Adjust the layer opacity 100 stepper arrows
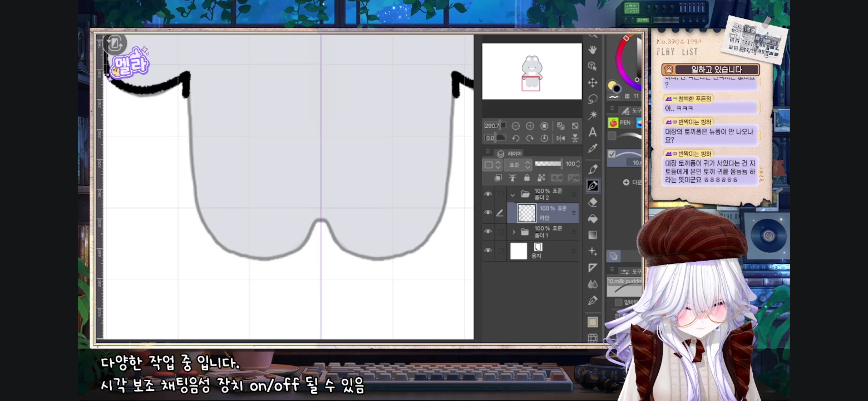The height and width of the screenshot is (401, 868). 578,164
